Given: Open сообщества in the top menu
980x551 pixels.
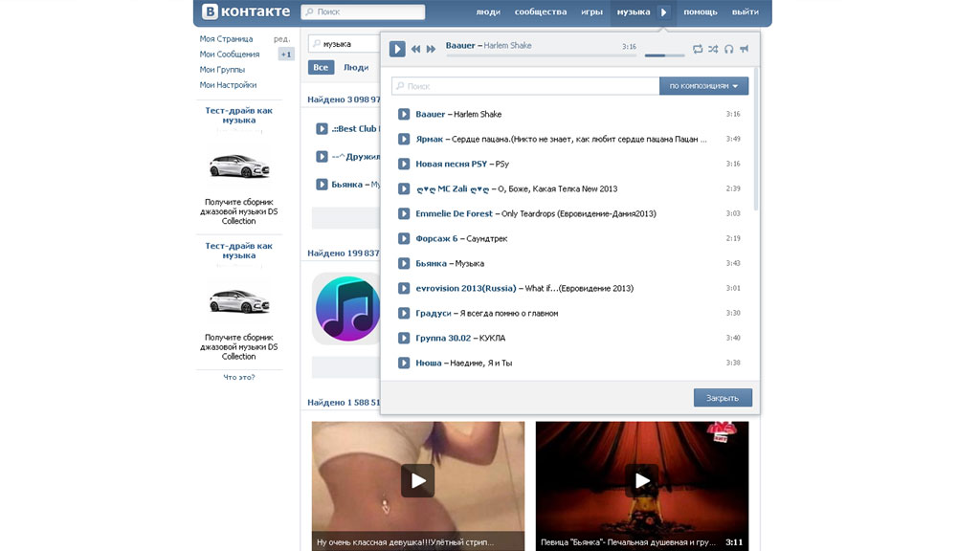Looking at the screenshot, I should point(541,11).
